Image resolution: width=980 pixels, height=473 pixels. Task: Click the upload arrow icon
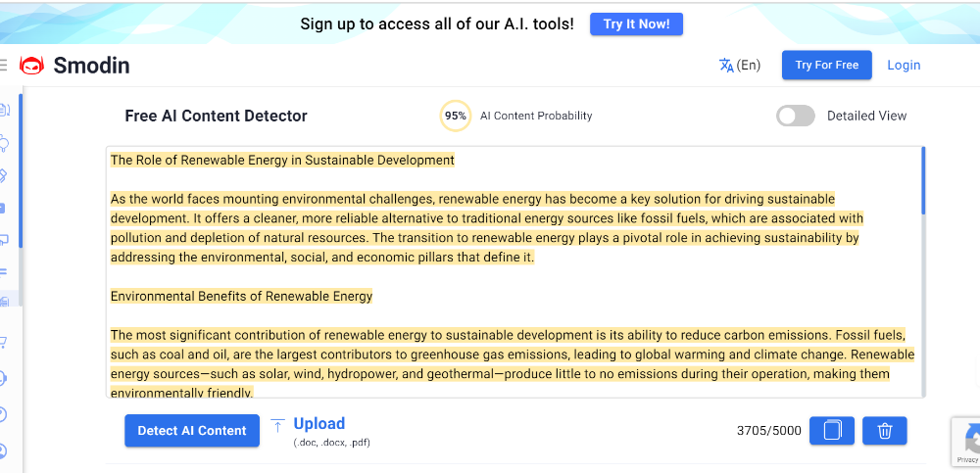pyautogui.click(x=278, y=425)
